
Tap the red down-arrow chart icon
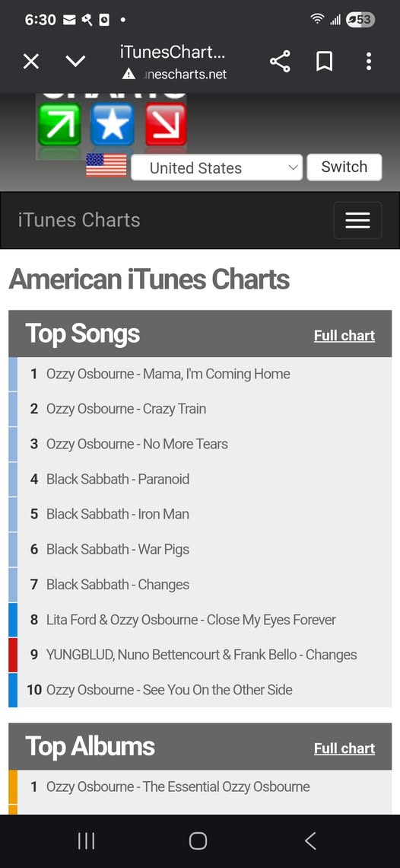tap(166, 124)
